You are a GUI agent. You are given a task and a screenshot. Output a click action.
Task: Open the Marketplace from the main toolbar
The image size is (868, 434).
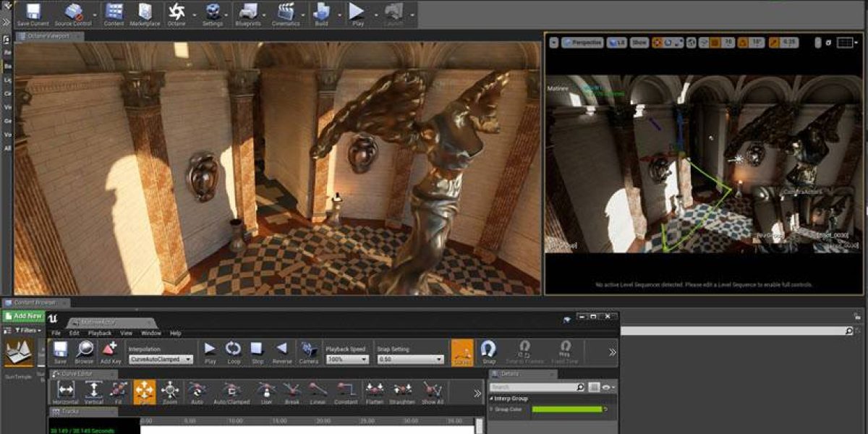point(145,12)
